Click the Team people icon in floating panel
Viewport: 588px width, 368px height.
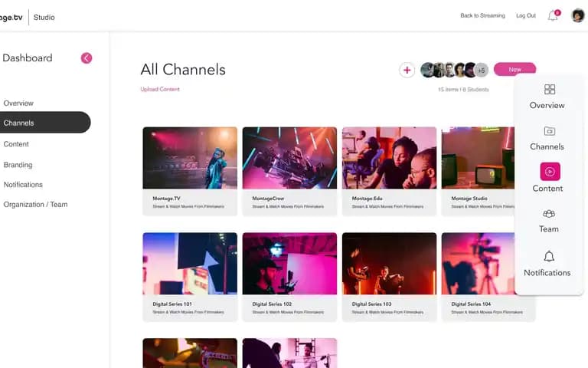549,214
